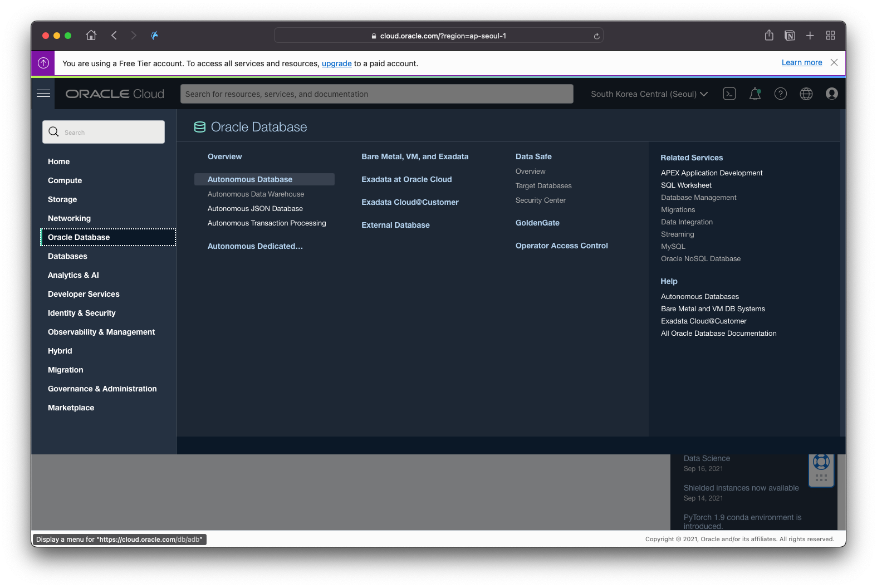
Task: Open Data Safe Target Databases link
Action: (543, 186)
